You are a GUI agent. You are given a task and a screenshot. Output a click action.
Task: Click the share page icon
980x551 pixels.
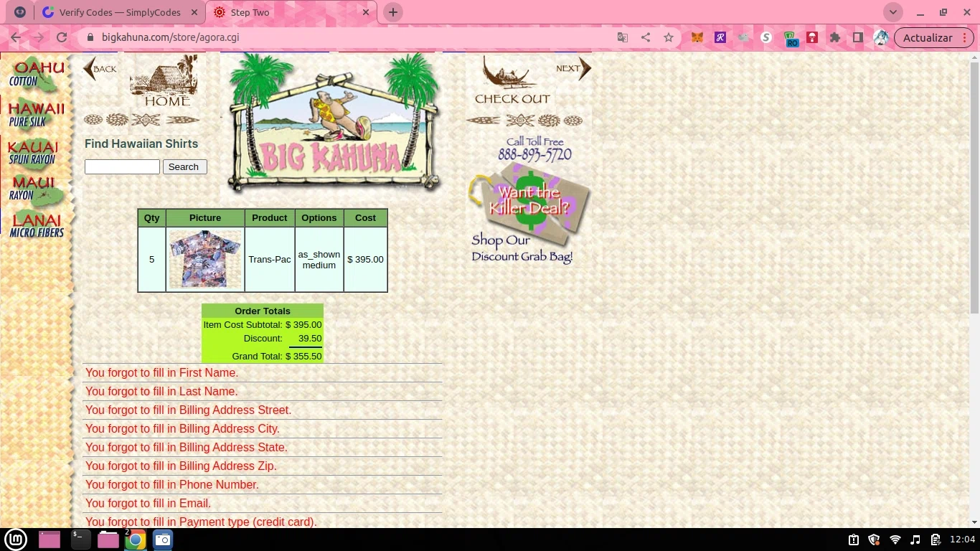click(646, 37)
